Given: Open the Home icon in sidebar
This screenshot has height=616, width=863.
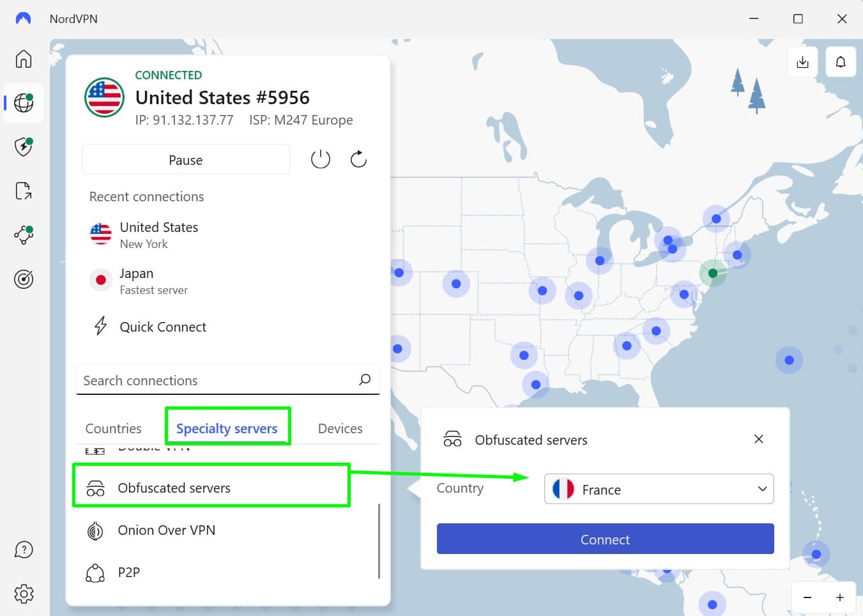Looking at the screenshot, I should pyautogui.click(x=24, y=59).
